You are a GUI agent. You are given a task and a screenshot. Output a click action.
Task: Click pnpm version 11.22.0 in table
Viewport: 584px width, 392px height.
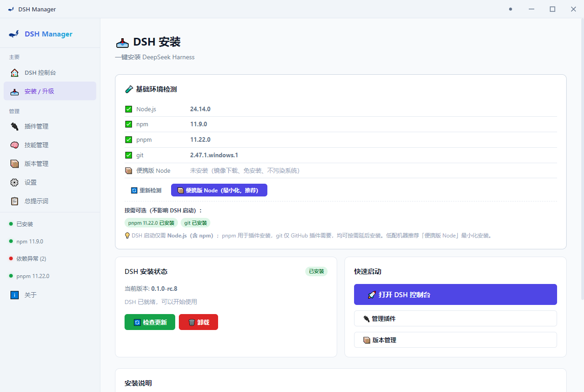(x=200, y=139)
